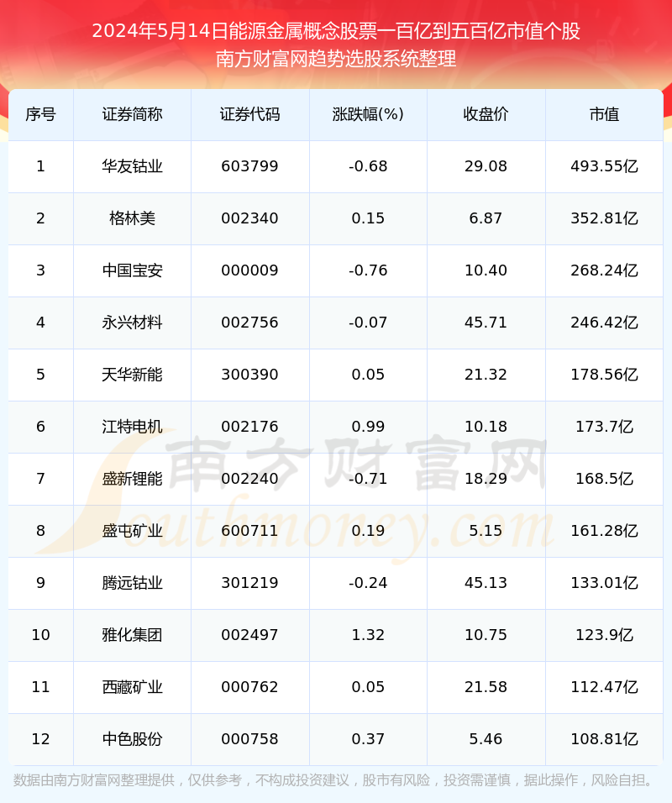Select stock name 江特电机
Screen dimensions: 672x803
click(132, 427)
